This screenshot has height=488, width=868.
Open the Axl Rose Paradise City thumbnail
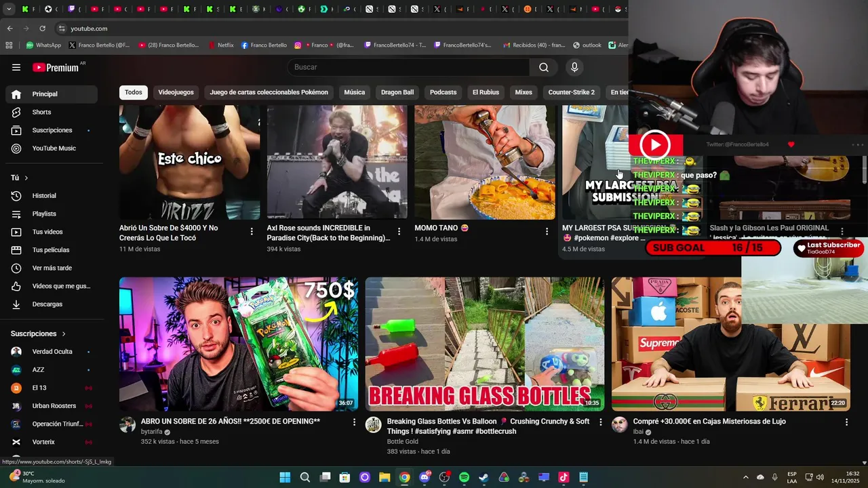pyautogui.click(x=337, y=162)
